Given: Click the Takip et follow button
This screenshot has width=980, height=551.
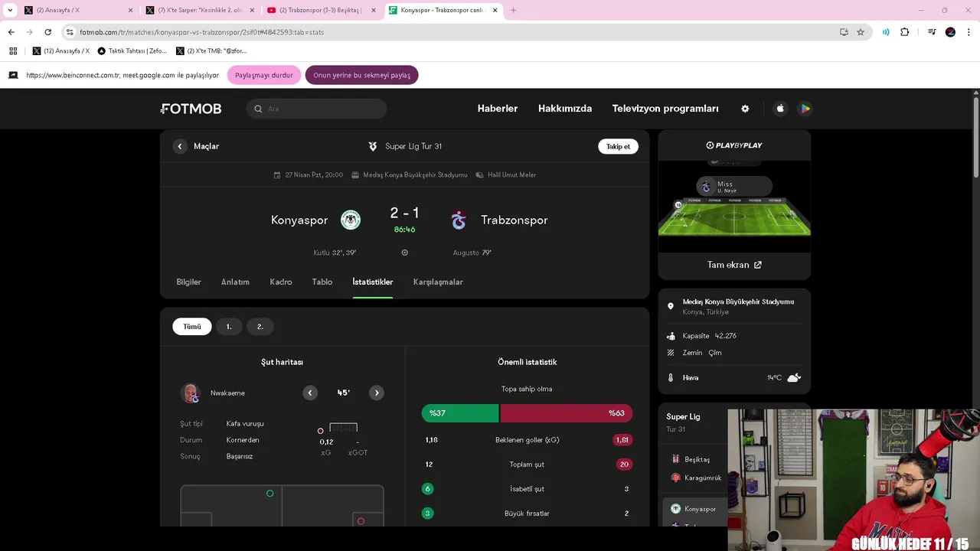Looking at the screenshot, I should tap(618, 146).
